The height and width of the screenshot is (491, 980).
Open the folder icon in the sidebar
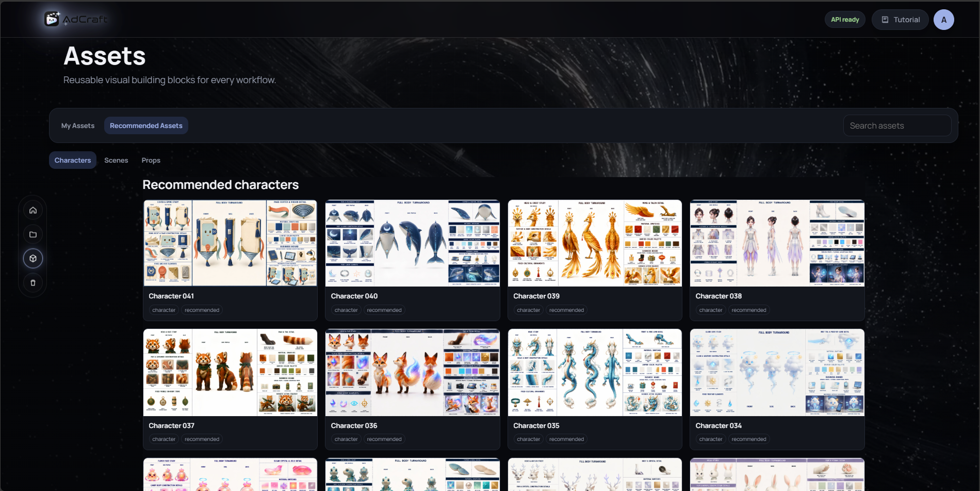click(x=33, y=234)
